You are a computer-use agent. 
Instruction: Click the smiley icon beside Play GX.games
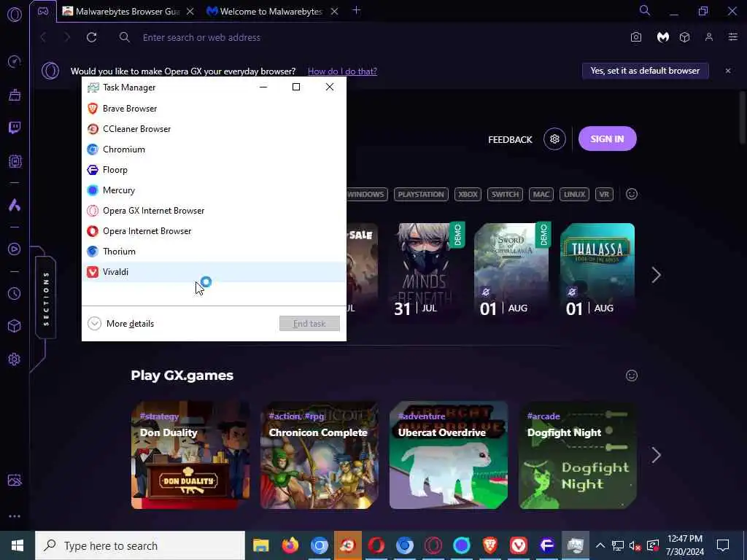[x=632, y=376]
